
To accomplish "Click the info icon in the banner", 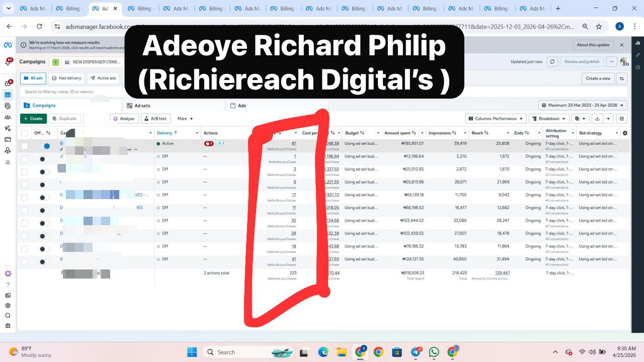I will [23, 45].
